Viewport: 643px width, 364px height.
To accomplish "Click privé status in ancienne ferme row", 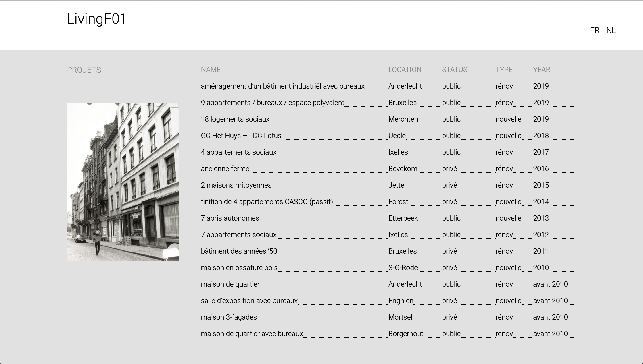I will pos(450,169).
